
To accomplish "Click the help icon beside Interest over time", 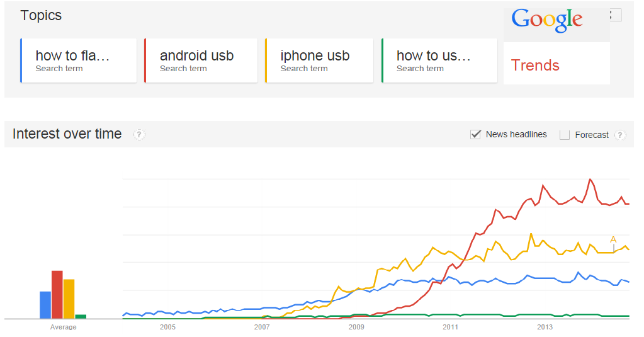I will (x=139, y=134).
